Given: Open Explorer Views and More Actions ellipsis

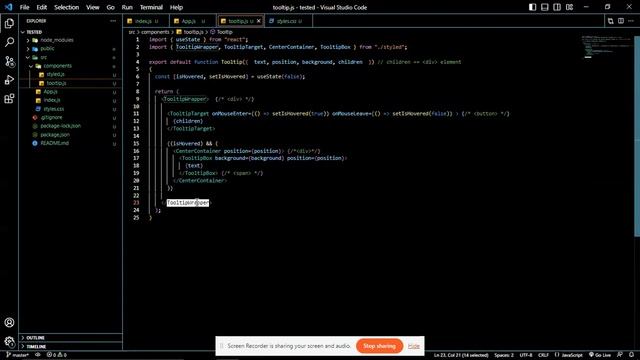Looking at the screenshot, I should [x=113, y=21].
